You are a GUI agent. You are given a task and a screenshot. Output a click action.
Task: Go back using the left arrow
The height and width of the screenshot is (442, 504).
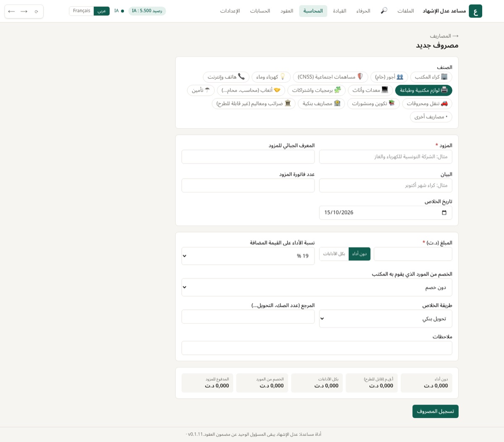11,11
